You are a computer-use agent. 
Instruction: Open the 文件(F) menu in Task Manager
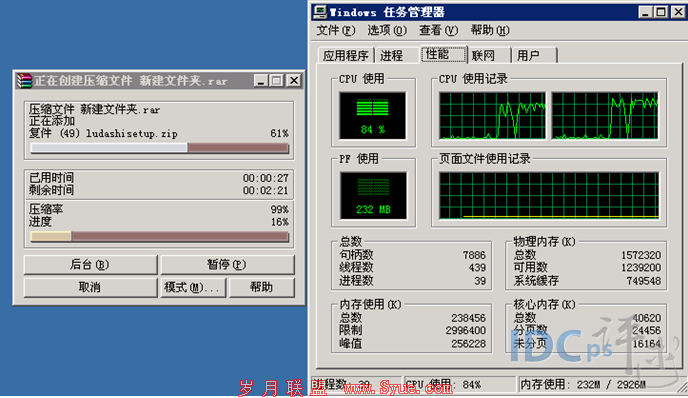tap(336, 30)
